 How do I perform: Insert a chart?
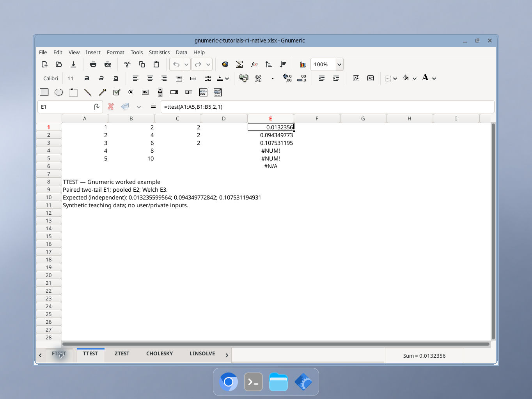coord(303,64)
